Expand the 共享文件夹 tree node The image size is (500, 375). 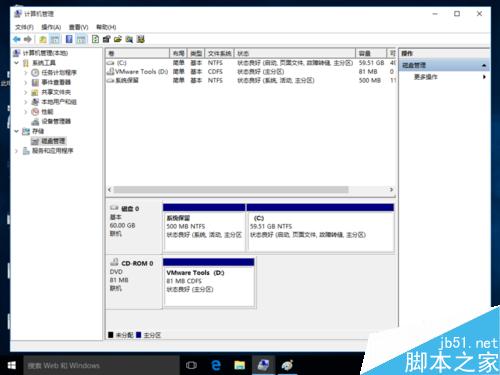26,92
